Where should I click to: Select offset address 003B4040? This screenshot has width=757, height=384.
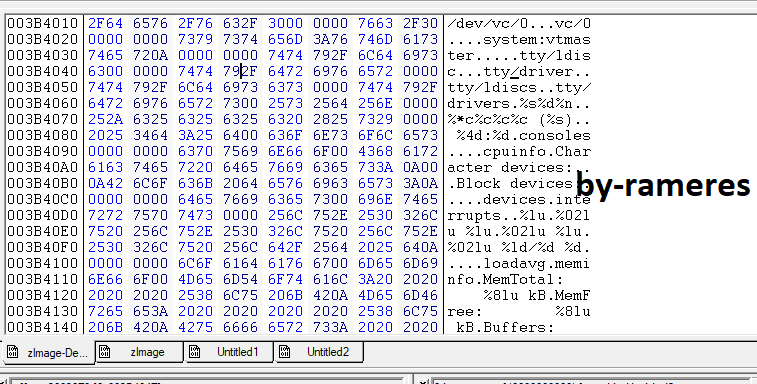click(42, 71)
